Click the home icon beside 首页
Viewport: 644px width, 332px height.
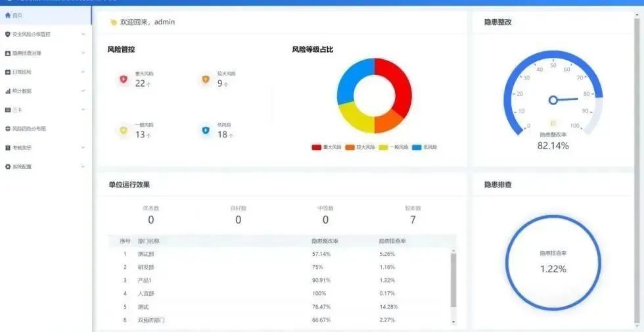click(8, 15)
